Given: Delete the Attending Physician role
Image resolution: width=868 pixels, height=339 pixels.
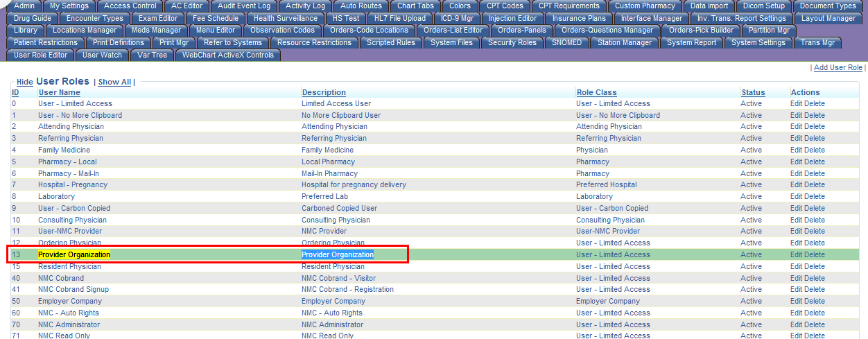Looking at the screenshot, I should [x=815, y=127].
